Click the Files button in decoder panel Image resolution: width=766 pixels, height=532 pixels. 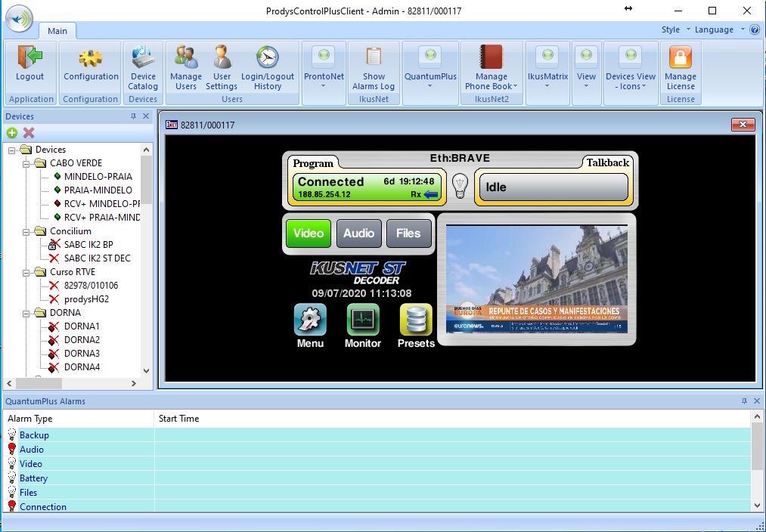(x=408, y=233)
